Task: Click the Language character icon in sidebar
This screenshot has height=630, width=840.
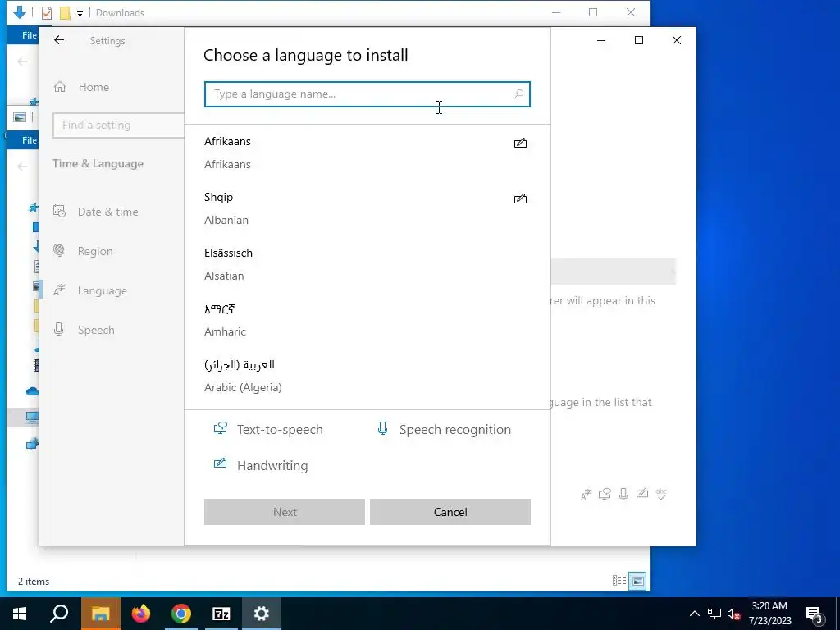Action: point(59,290)
